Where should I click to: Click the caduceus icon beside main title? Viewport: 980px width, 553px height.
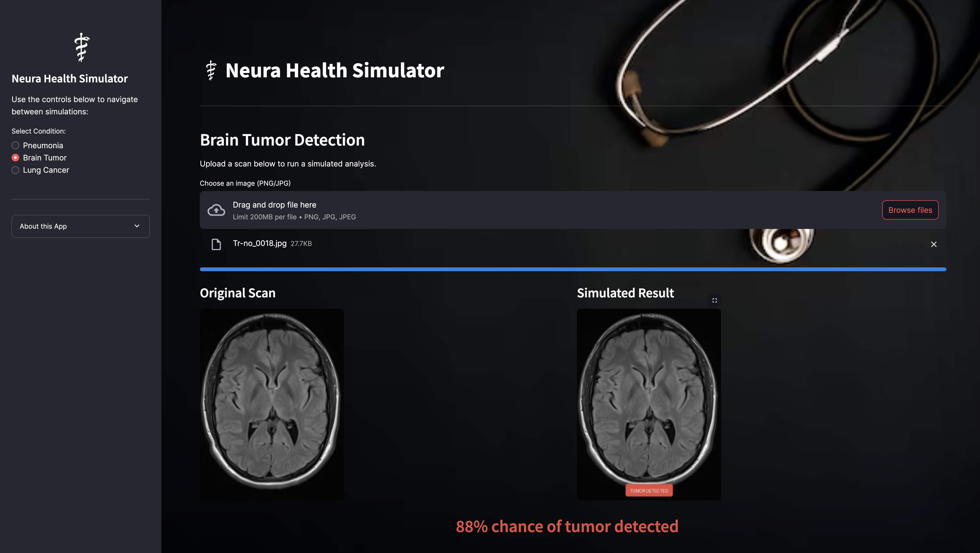click(211, 70)
